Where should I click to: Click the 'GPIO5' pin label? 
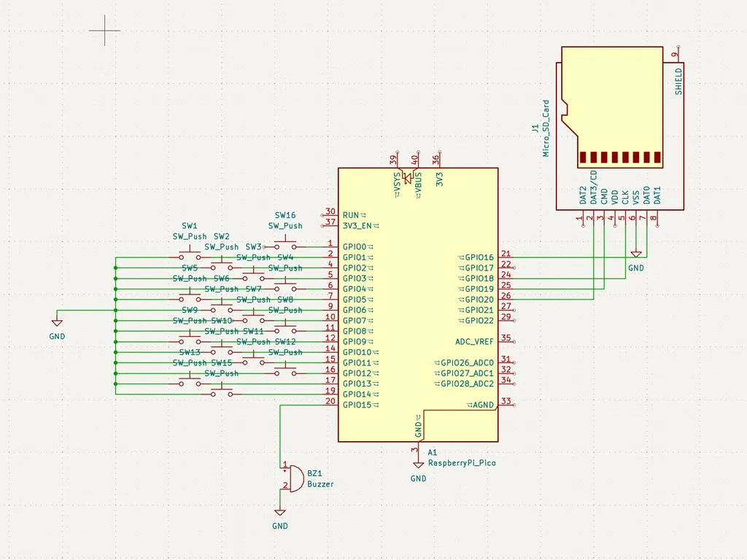(355, 300)
